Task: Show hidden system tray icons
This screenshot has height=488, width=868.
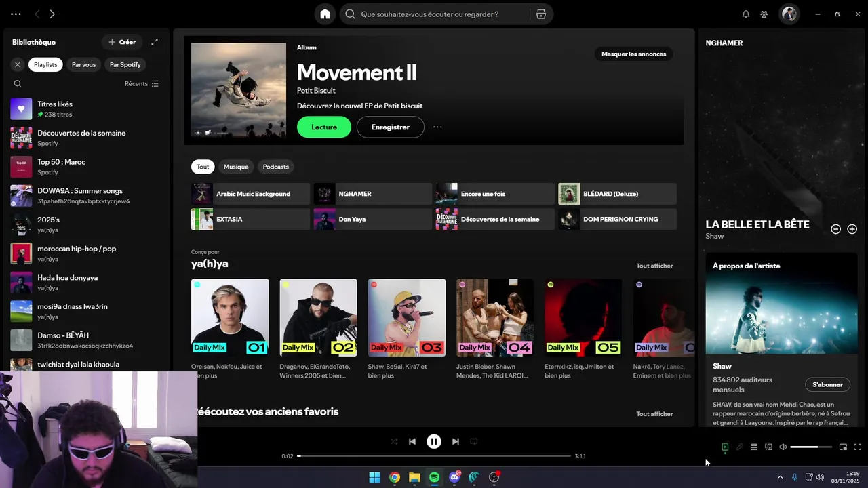Action: (x=780, y=477)
